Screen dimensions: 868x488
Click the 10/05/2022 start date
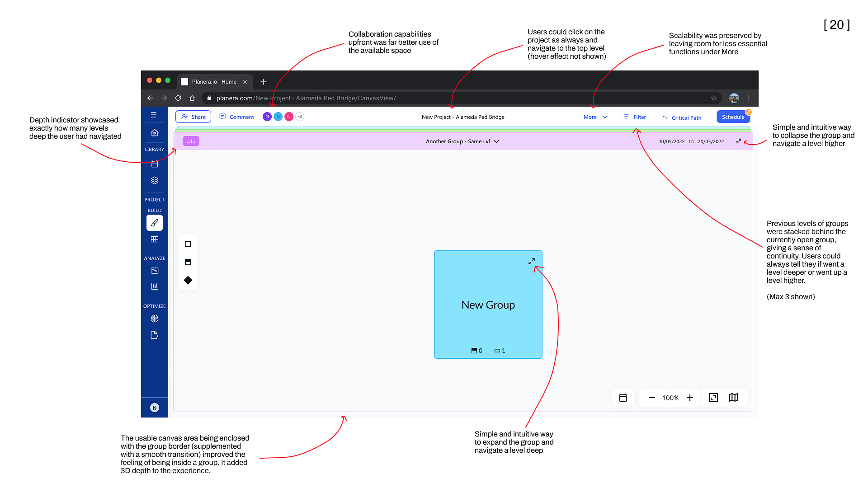[672, 141]
